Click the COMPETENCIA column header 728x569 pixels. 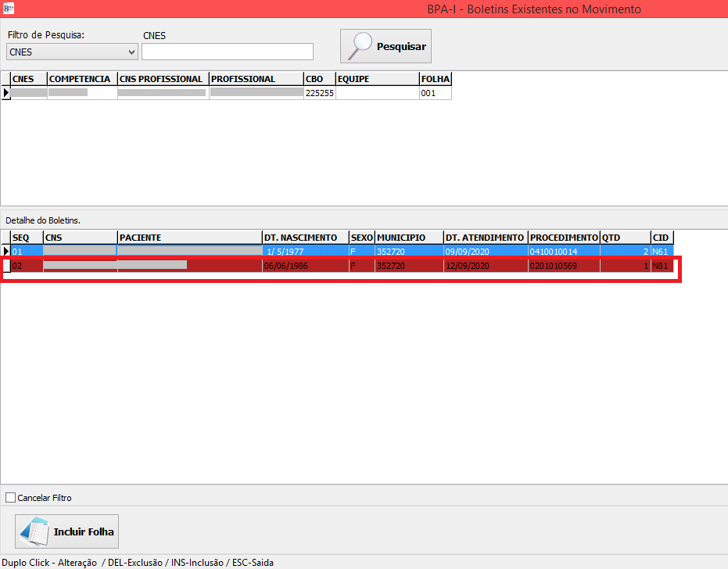[x=81, y=79]
